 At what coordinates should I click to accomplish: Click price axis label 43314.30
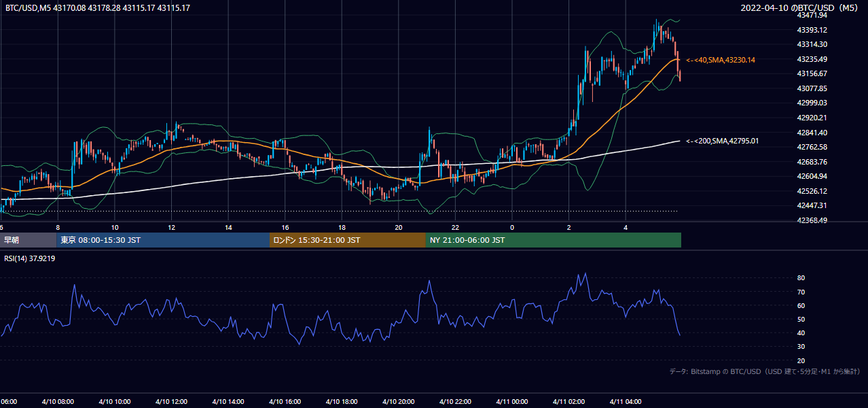click(x=812, y=44)
